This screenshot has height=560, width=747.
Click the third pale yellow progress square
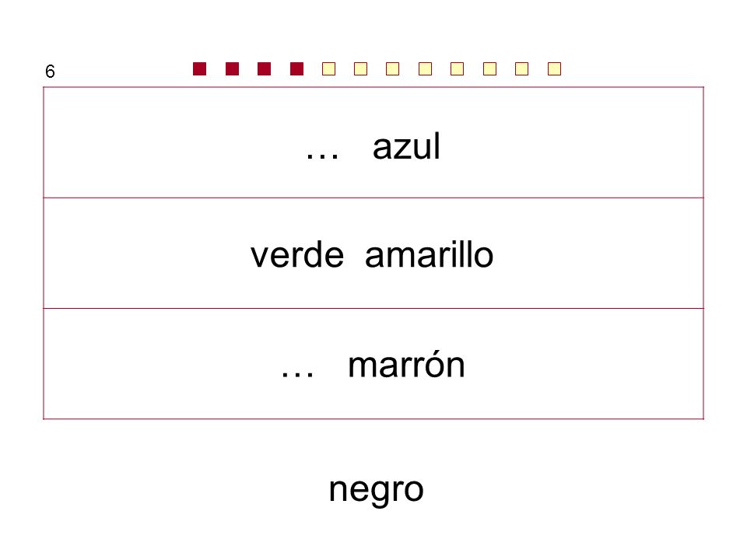click(x=392, y=69)
